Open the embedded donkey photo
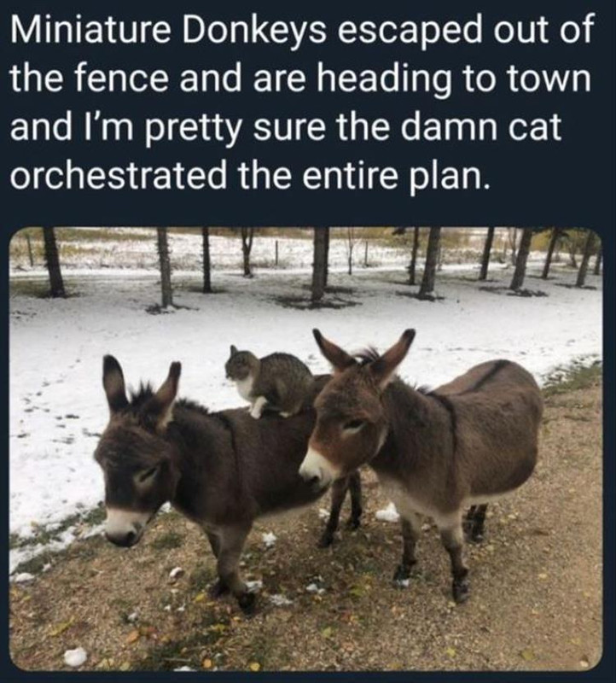 pos(305,449)
